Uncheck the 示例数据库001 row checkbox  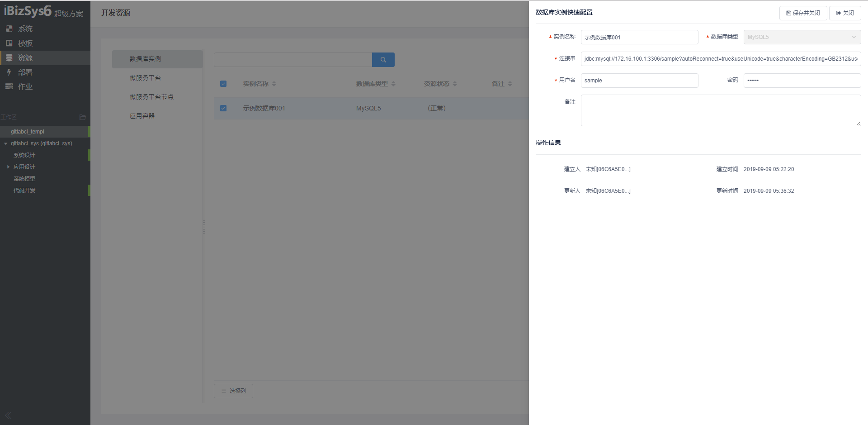click(x=223, y=108)
